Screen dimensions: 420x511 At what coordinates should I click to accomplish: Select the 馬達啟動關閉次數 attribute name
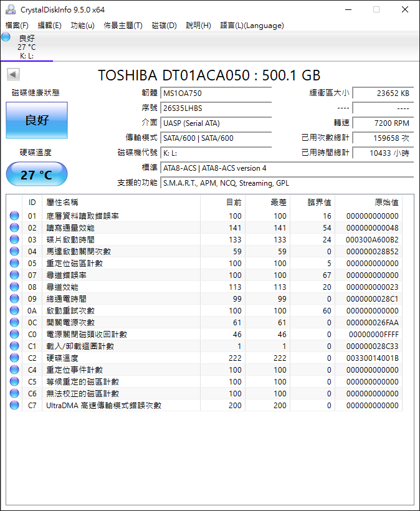tap(79, 252)
